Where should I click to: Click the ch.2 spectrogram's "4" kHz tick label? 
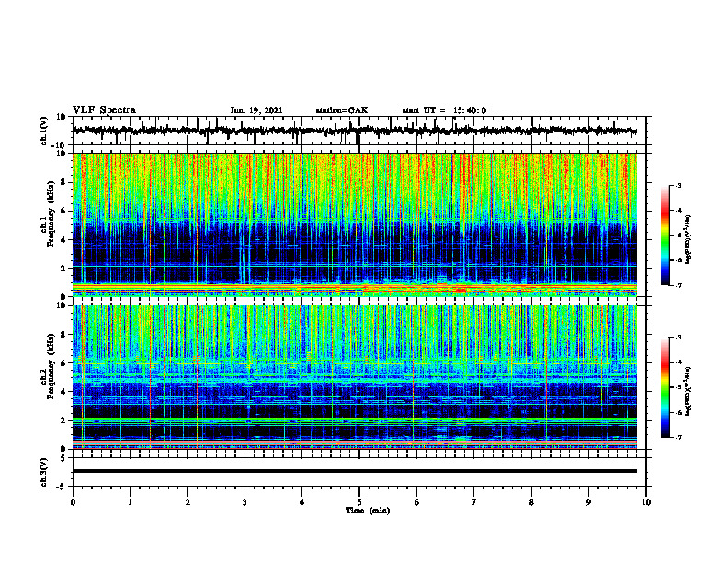coord(63,392)
